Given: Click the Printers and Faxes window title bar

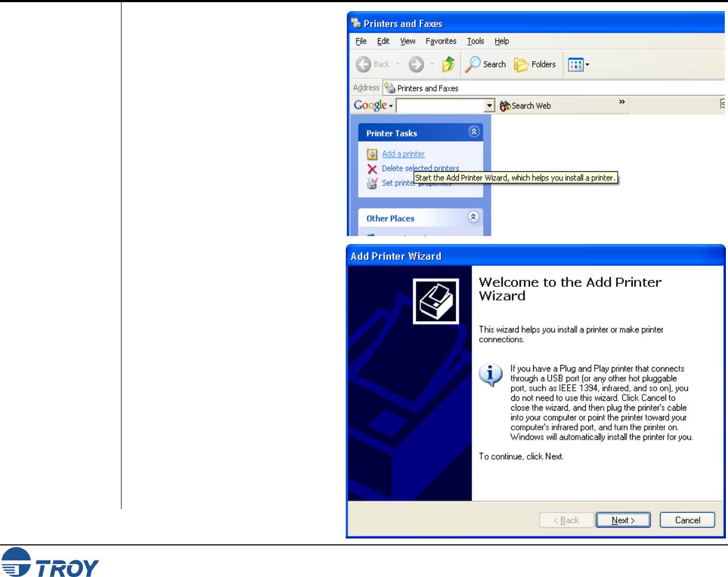Looking at the screenshot, I should (x=536, y=23).
